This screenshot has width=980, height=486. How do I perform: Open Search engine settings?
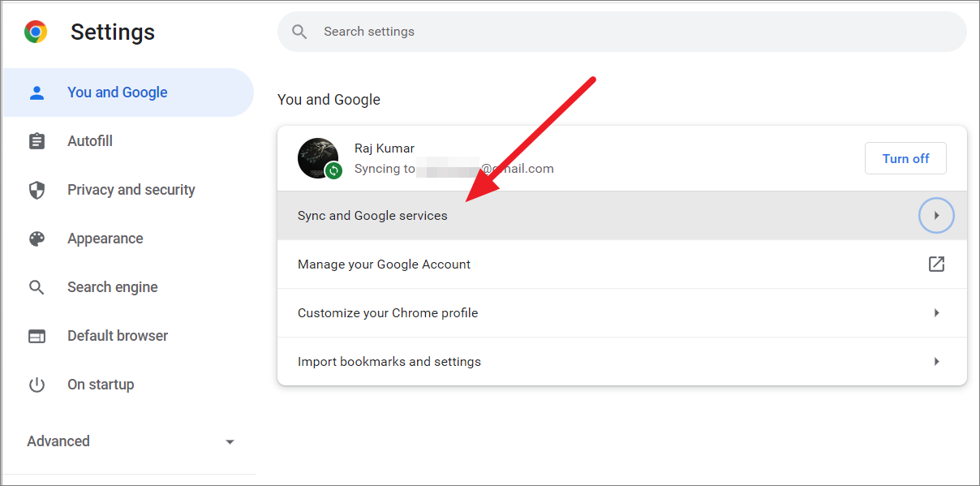pos(128,287)
